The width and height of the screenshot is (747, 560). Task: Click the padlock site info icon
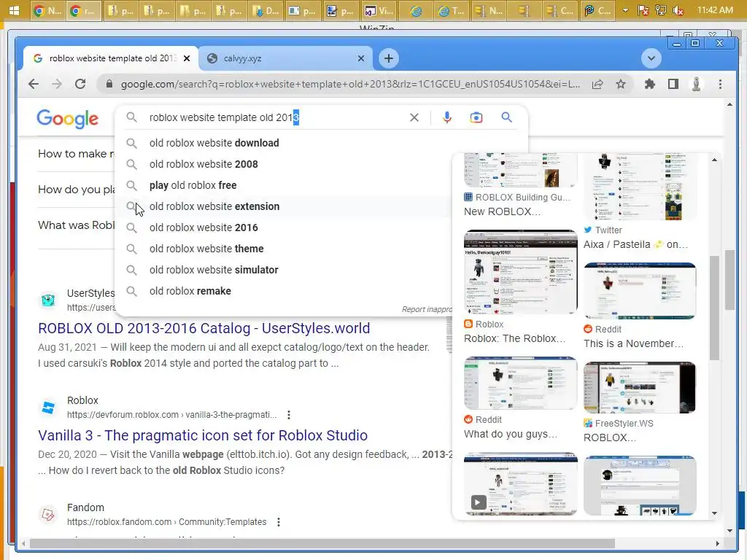[109, 85]
